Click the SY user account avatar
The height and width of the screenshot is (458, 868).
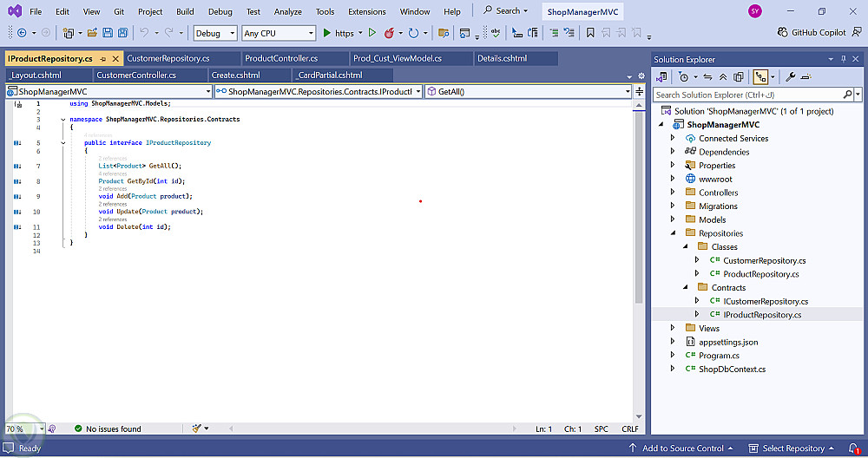[x=754, y=11]
